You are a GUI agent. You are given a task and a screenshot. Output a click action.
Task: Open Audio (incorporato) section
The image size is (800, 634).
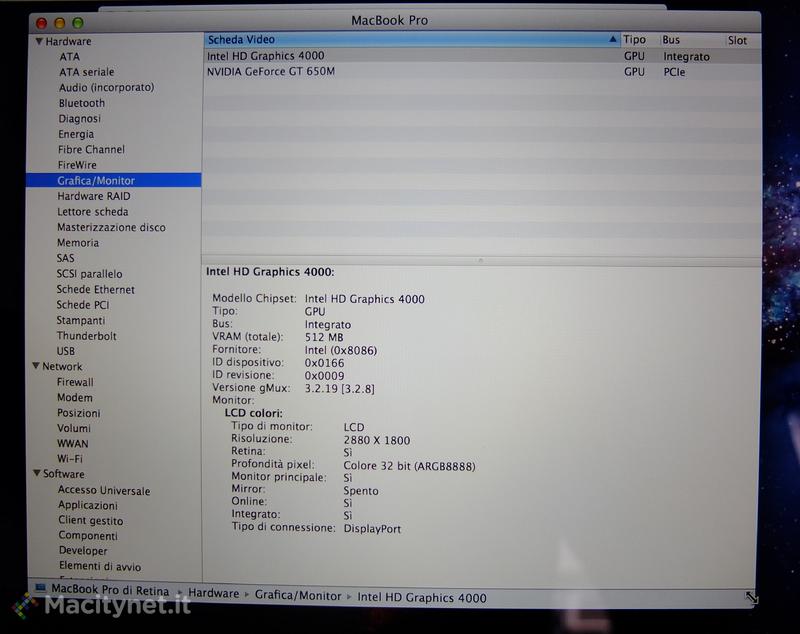click(x=106, y=87)
